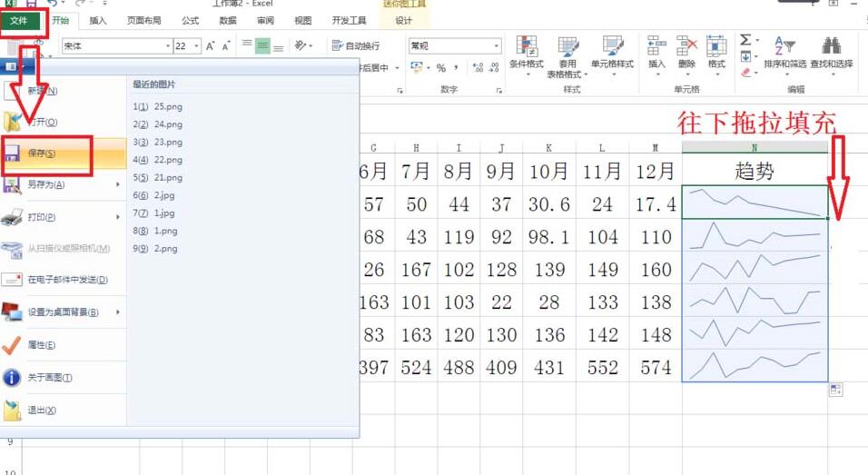The image size is (868, 475).
Task: Click the Delete cells (删除) icon
Action: [x=686, y=47]
